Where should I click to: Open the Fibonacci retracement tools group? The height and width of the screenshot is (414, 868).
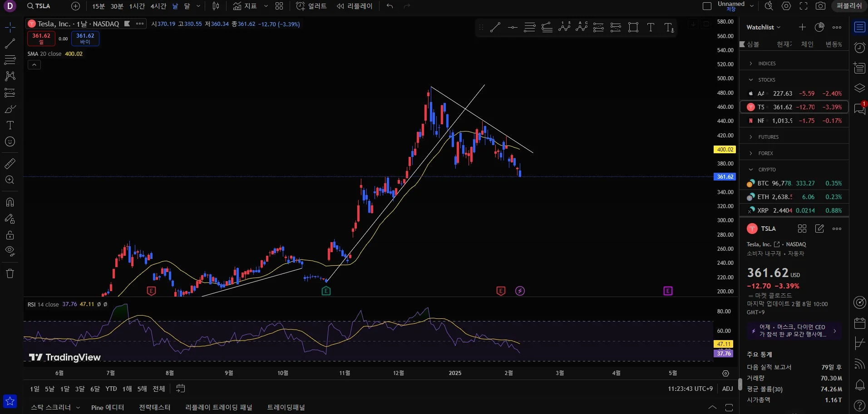click(10, 59)
